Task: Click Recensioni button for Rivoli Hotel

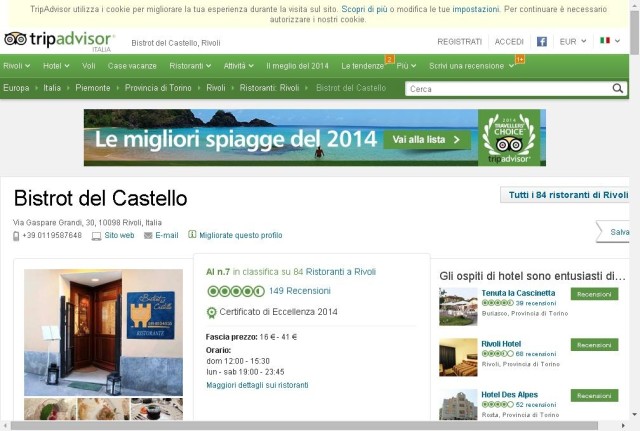Action: [x=594, y=345]
